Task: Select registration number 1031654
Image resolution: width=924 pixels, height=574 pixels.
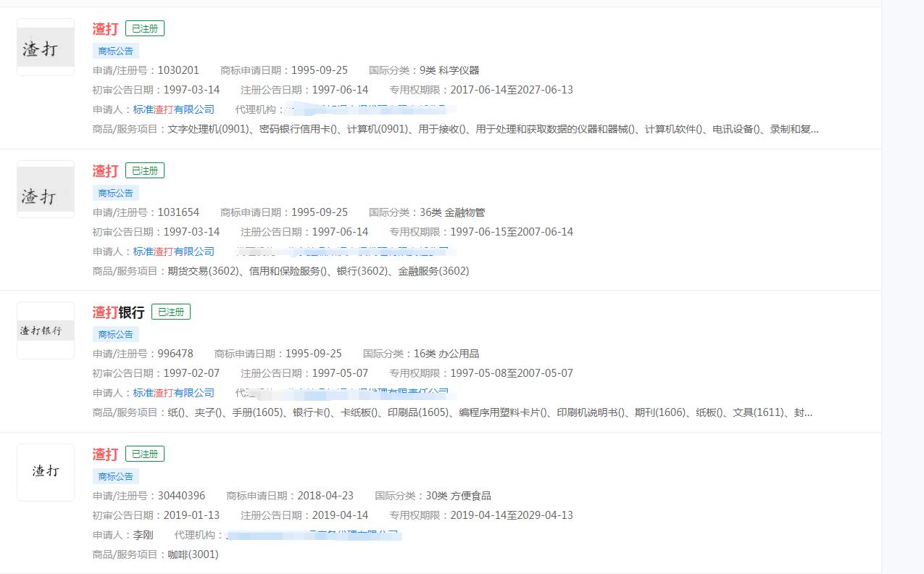Action: tap(178, 212)
